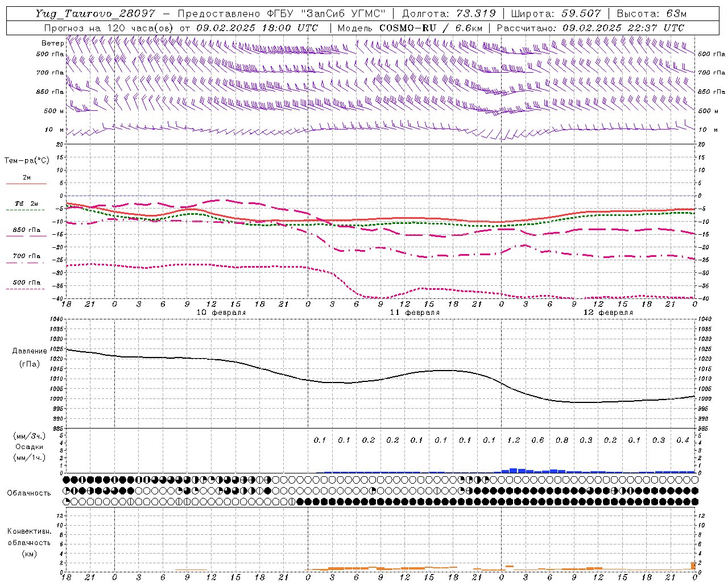
Task: Click the 500 гПа temperature legend entry
Action: click(x=27, y=282)
